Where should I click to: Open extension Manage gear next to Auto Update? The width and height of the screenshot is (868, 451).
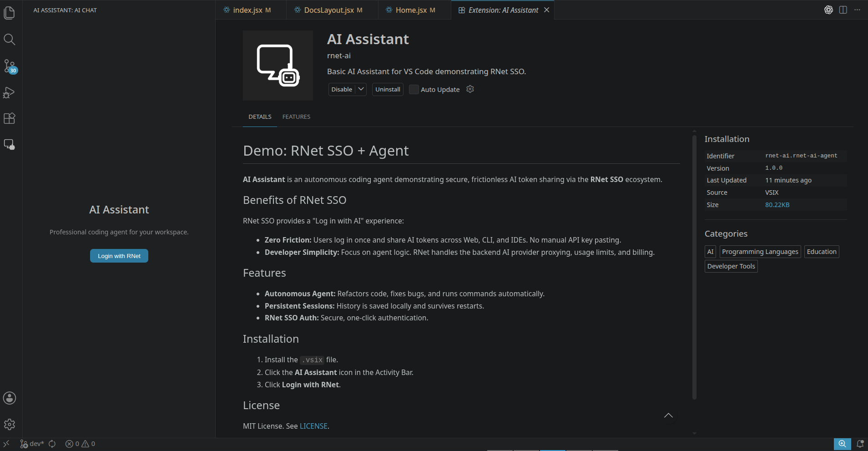pyautogui.click(x=470, y=89)
